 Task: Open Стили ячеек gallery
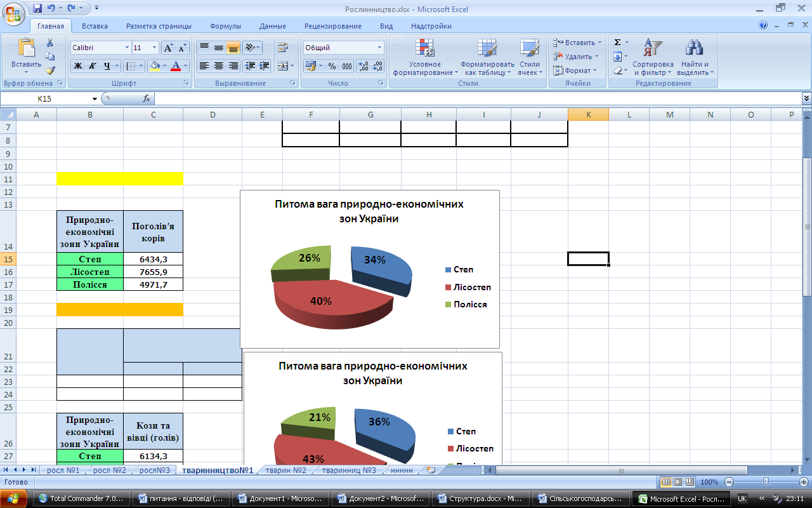pos(529,57)
